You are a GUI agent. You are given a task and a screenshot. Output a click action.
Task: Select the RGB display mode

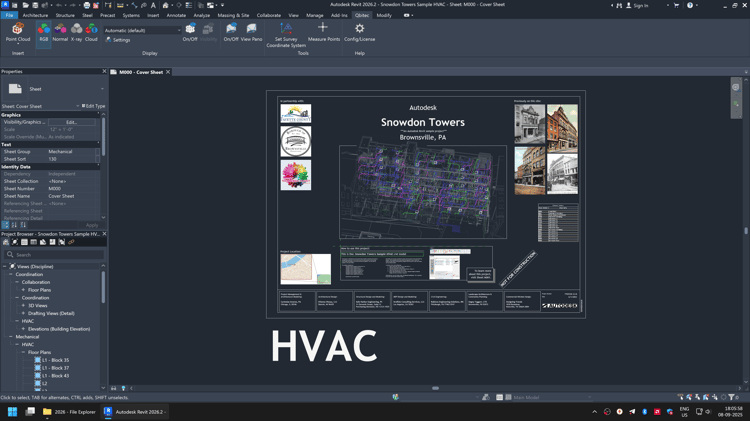pos(44,32)
